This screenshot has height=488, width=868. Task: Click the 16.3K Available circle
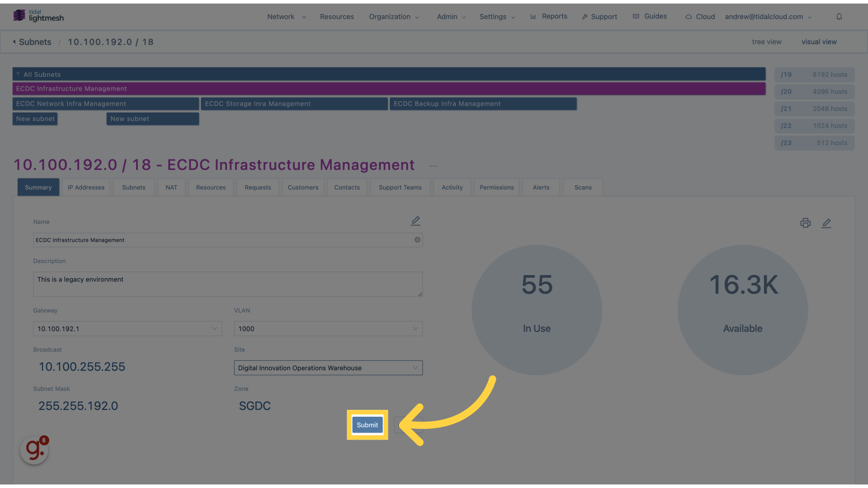(743, 310)
